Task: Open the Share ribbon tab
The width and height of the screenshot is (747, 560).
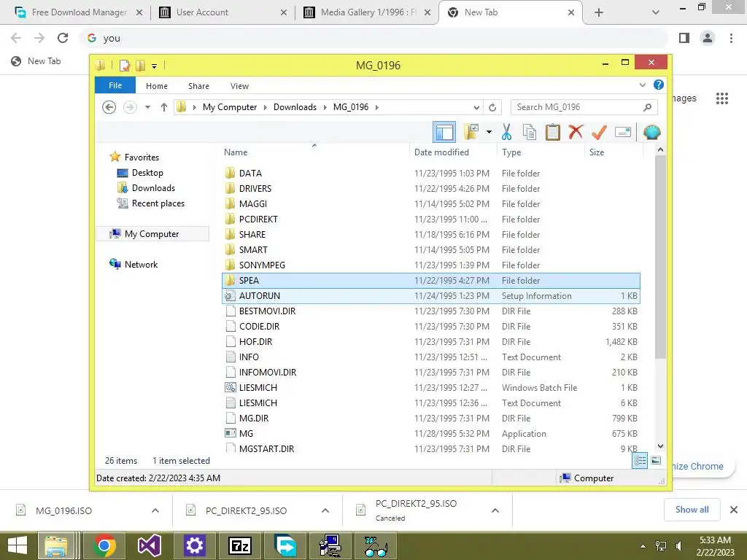Action: click(198, 86)
